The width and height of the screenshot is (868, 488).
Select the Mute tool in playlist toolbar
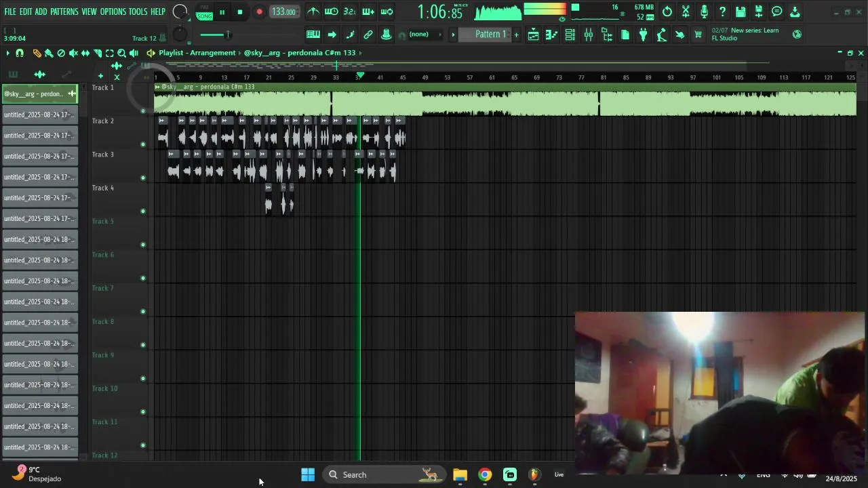click(73, 53)
